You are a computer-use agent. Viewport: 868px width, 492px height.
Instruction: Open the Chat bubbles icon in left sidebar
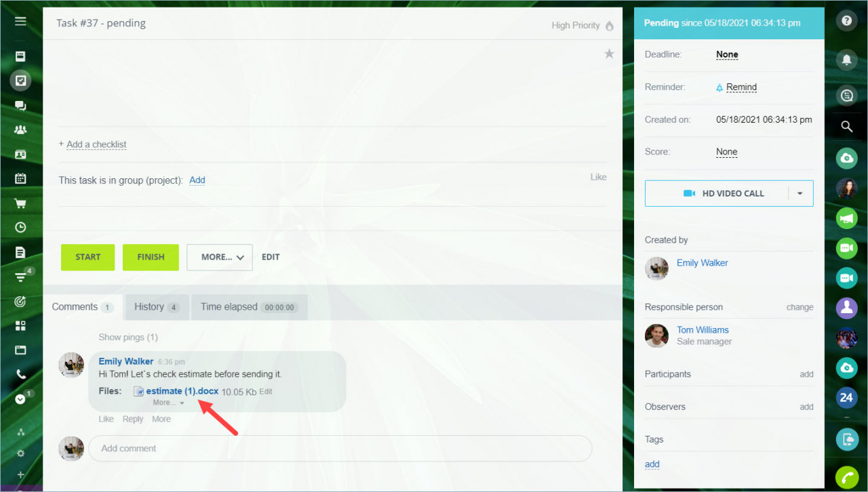click(x=20, y=106)
